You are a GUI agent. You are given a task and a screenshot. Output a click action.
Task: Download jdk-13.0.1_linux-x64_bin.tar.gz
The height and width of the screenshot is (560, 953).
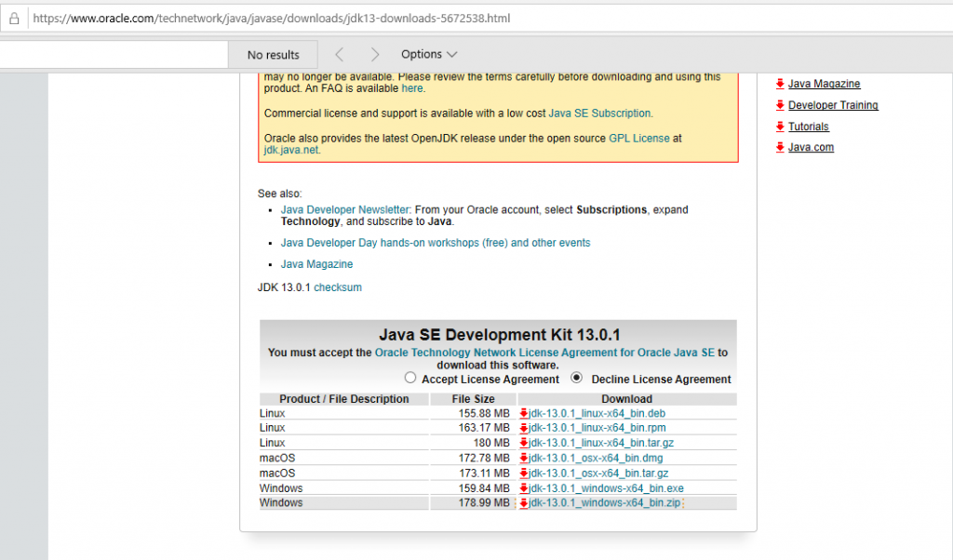[x=601, y=443]
